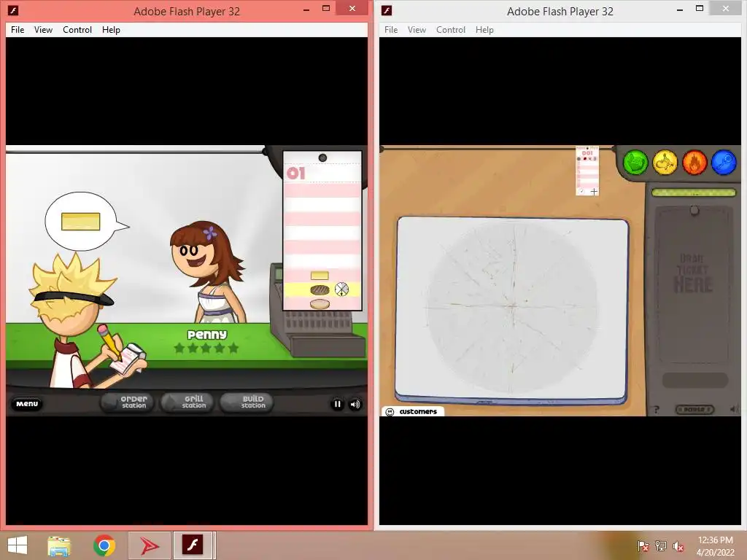Image resolution: width=747 pixels, height=560 pixels.
Task: Open the customers tab
Action: coord(413,411)
